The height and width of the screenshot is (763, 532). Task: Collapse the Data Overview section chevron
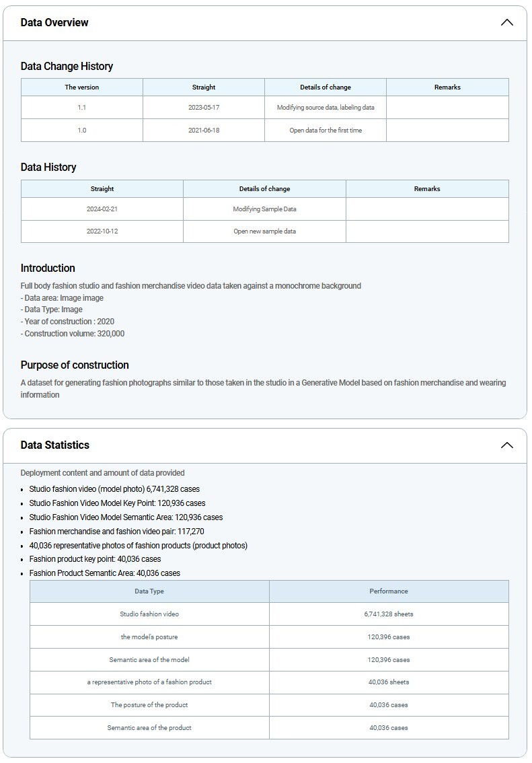pos(506,22)
